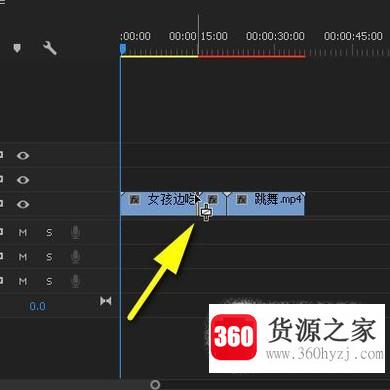Mute the third audio track (M)
390x390 pixels.
tap(23, 282)
